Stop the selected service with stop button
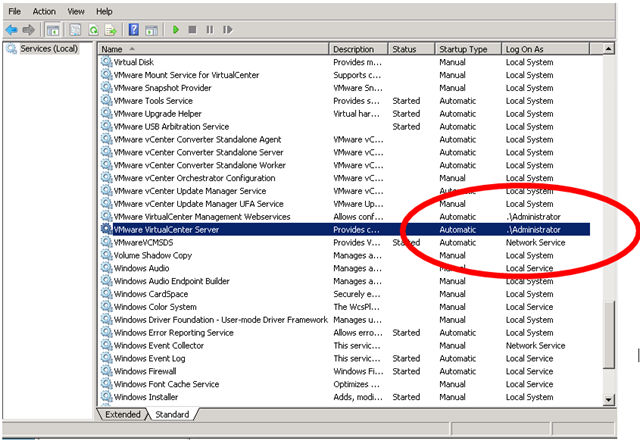Viewport: 640px width, 444px height. tap(192, 30)
